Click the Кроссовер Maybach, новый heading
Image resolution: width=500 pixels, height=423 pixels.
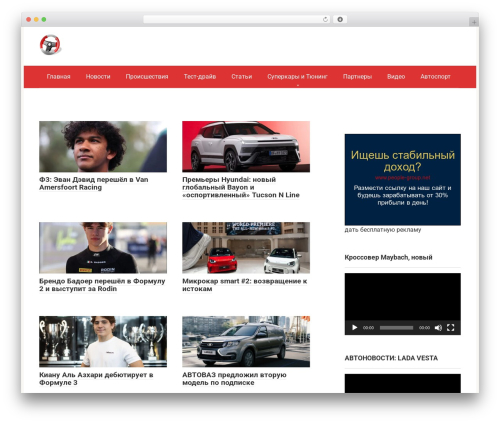[388, 257]
